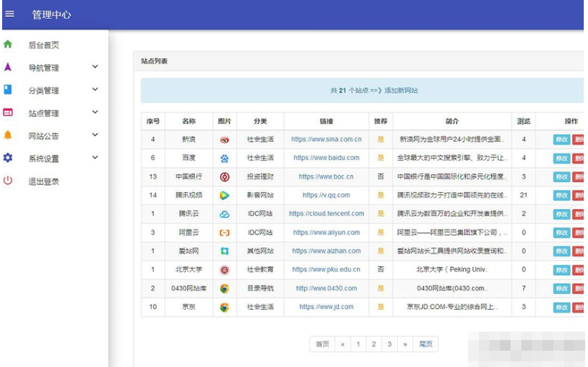Viewport: 588px width, 367px height.
Task: Expand the 站点管理 chevron
Action: [95, 112]
